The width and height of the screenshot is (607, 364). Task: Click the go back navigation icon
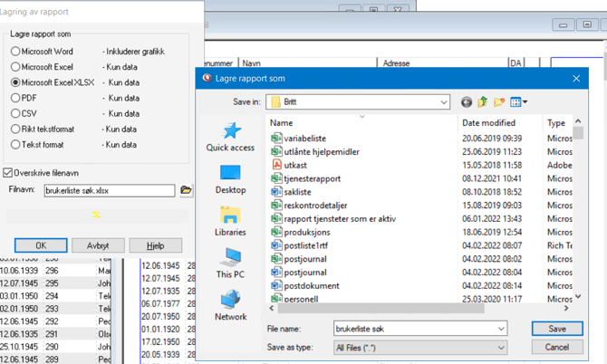466,102
